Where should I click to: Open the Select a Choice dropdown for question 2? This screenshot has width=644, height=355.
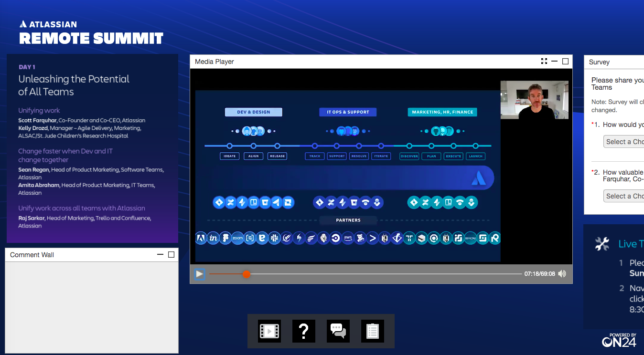624,196
